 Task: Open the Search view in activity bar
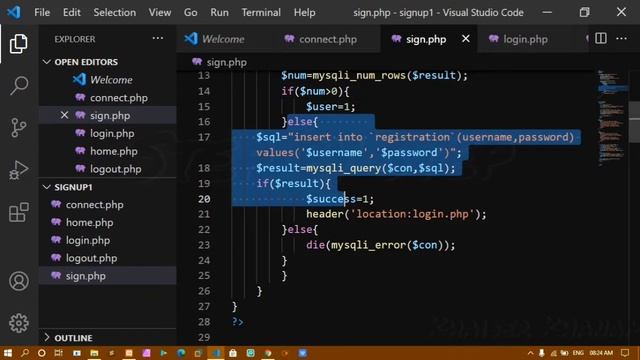point(18,85)
